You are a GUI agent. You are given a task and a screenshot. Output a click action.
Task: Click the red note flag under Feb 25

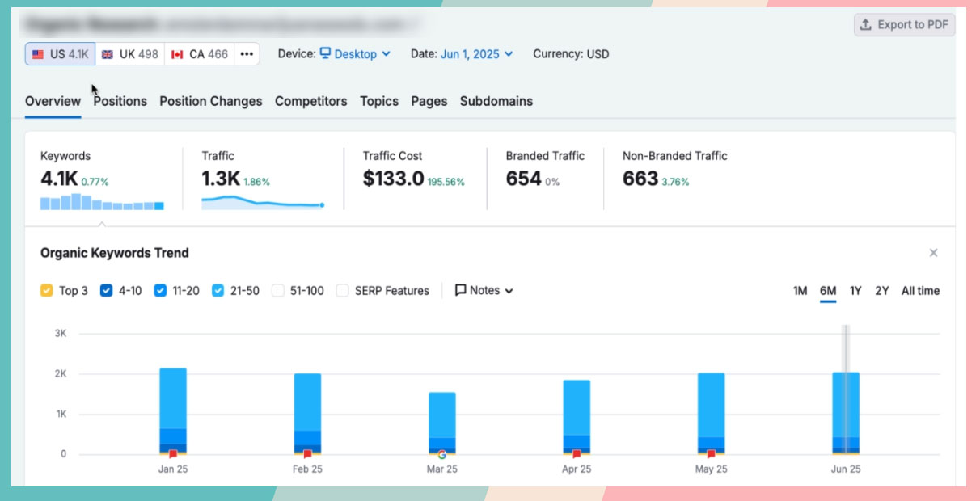pos(307,454)
